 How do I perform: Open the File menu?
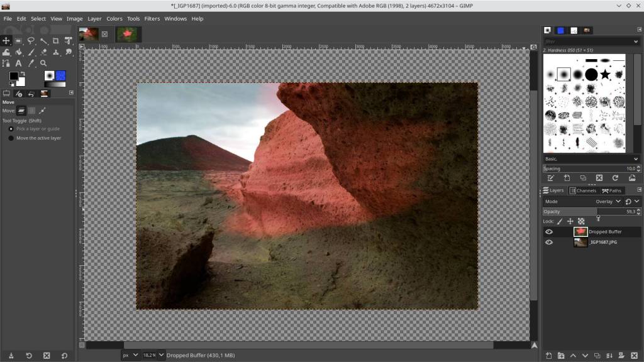click(8, 18)
